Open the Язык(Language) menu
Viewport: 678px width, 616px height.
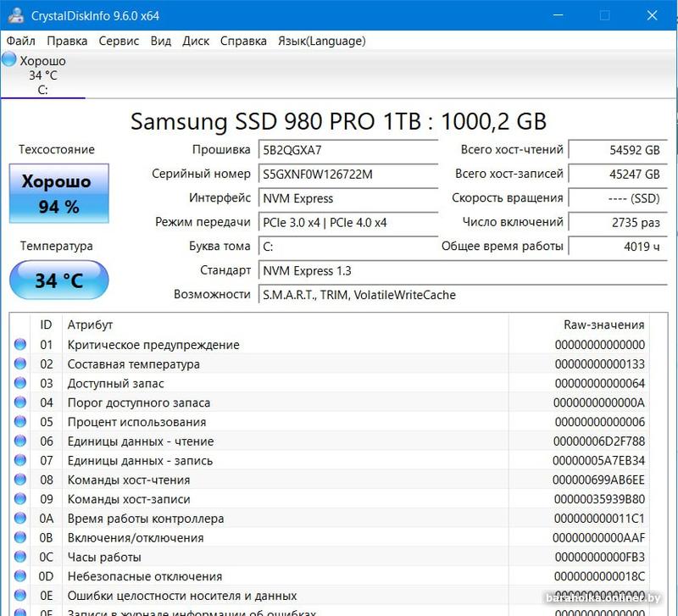322,41
